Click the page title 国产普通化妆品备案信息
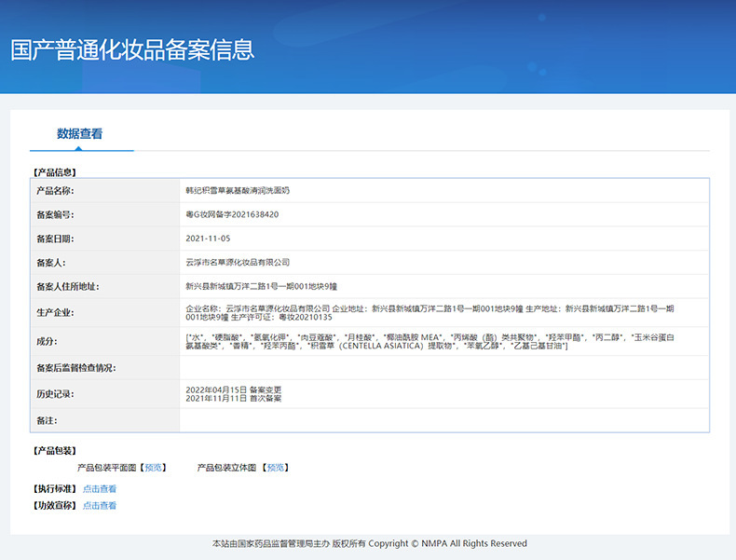Viewport: 736px width, 560px height. click(132, 49)
